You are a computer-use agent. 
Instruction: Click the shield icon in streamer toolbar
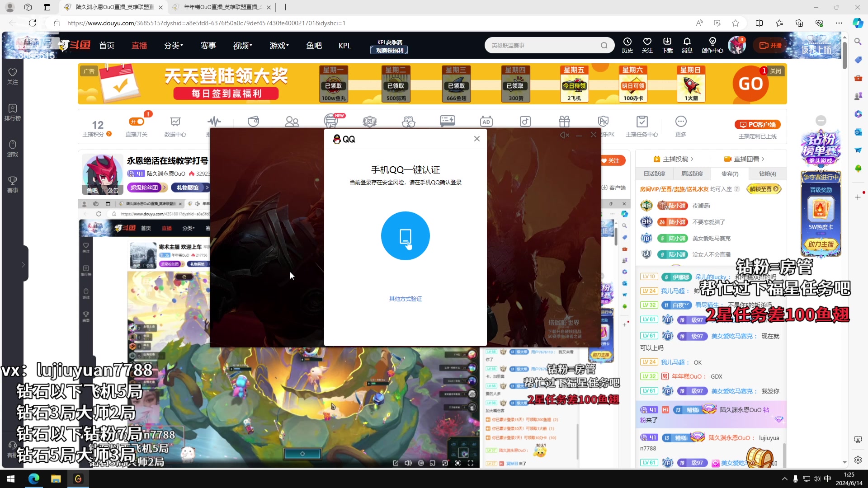370,122
